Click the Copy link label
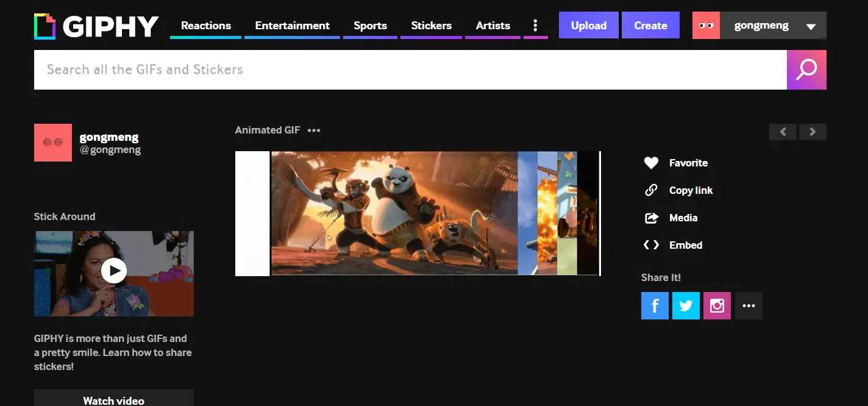 [691, 190]
